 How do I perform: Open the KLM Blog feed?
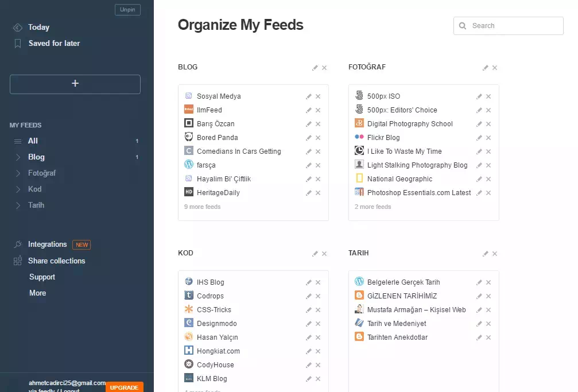[x=212, y=378]
